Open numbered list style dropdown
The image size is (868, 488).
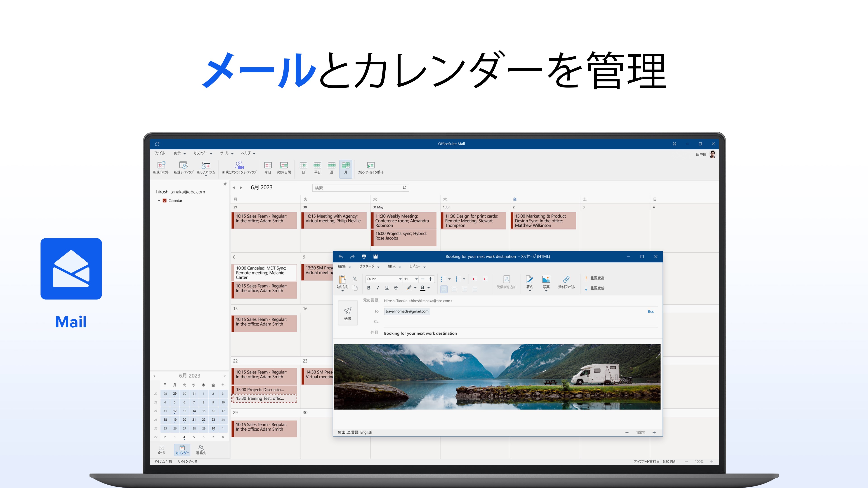pos(464,279)
